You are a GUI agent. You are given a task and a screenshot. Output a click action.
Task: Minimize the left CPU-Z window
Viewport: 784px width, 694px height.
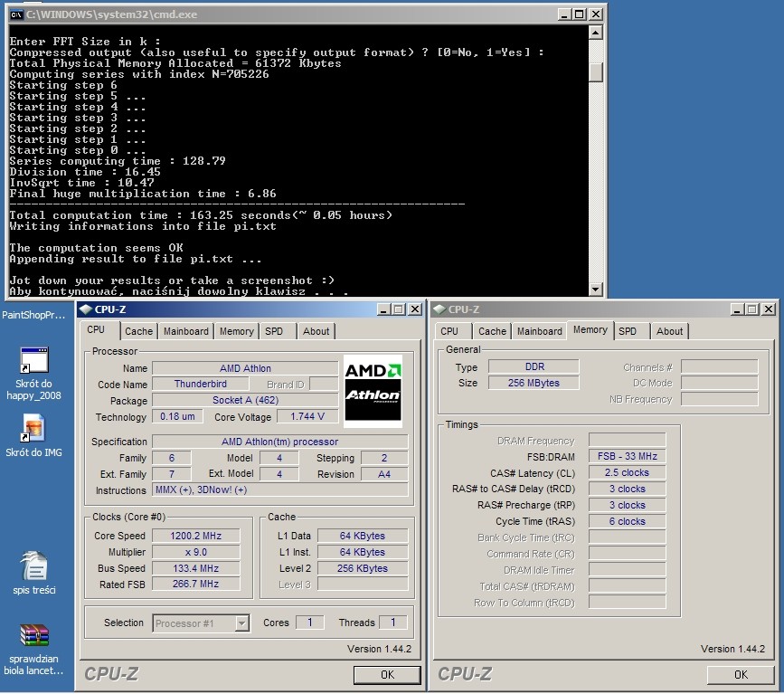tap(383, 309)
